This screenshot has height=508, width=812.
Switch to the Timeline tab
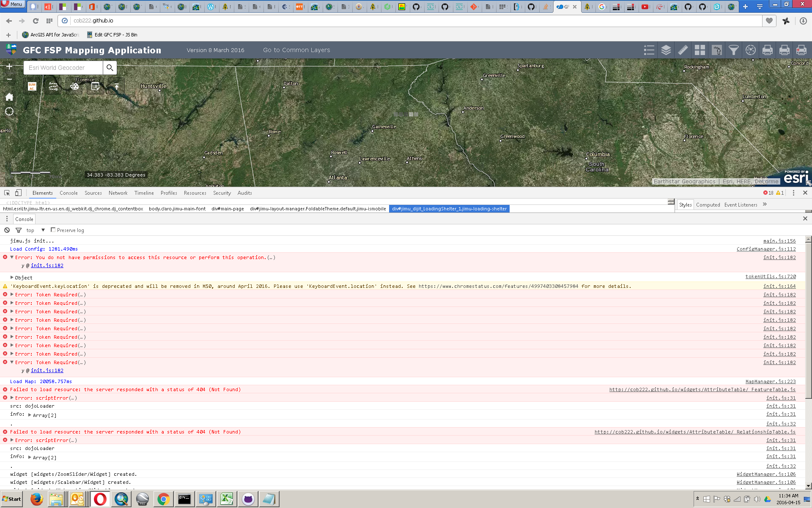click(x=144, y=193)
